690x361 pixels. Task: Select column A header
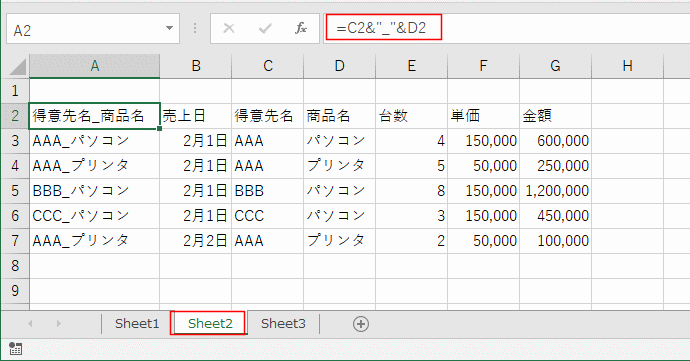[x=95, y=66]
